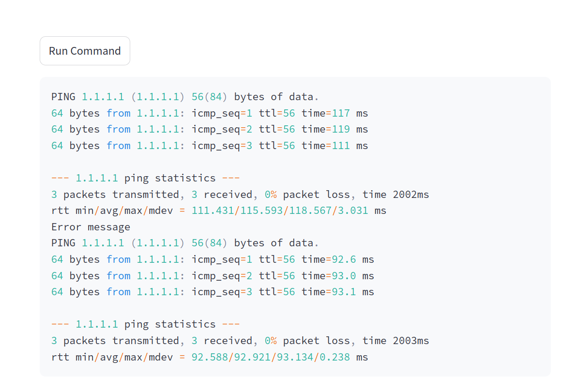Image resolution: width=563 pixels, height=392 pixels.
Task: Select the reply line with time=92.6 ms
Action: tap(213, 259)
